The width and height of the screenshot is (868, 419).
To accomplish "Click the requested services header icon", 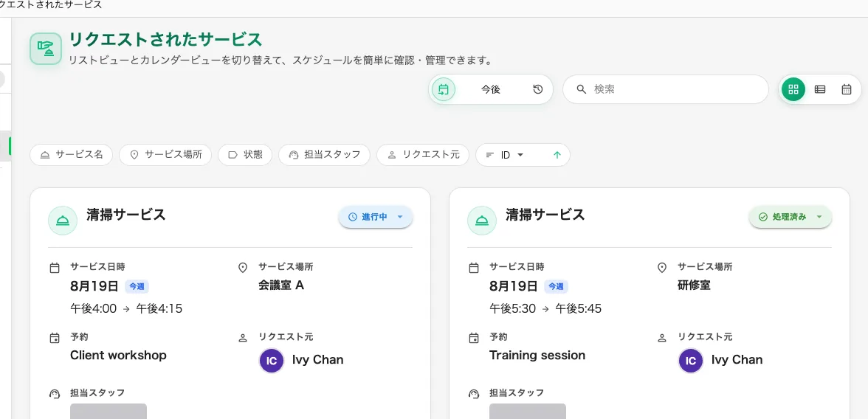I will click(x=46, y=49).
